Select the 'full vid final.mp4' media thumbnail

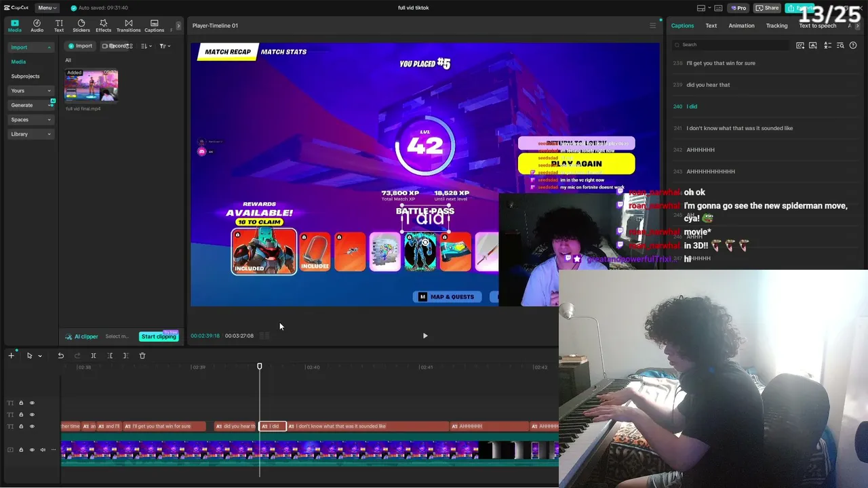91,85
